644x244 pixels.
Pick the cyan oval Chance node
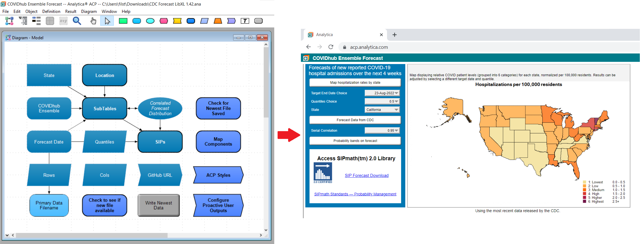click(x=150, y=21)
